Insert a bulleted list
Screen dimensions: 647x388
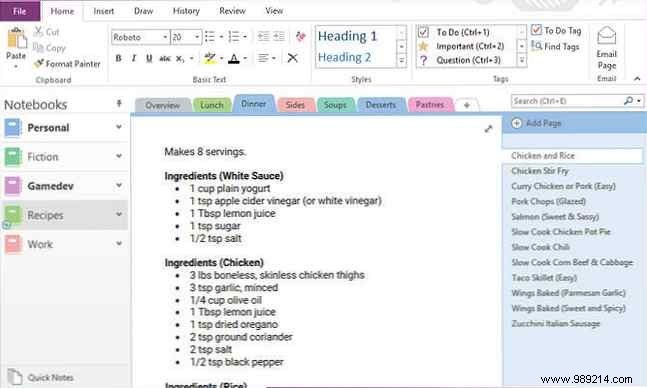(210, 37)
